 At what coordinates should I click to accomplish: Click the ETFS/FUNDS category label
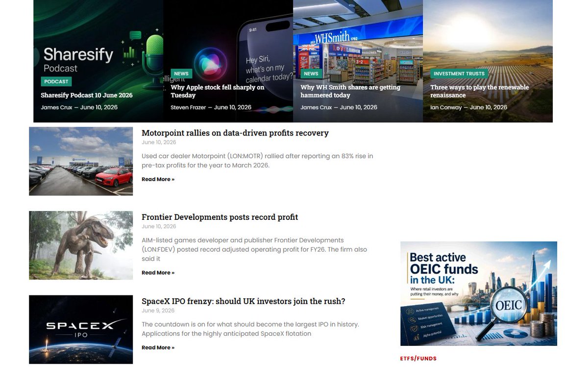[x=418, y=359]
